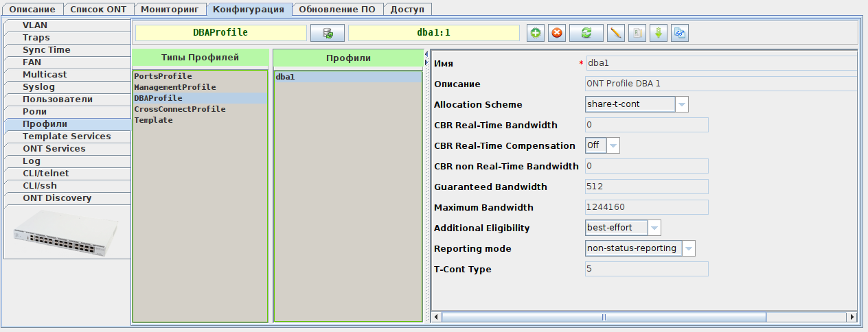Click the Maximum Bandwidth field

click(646, 207)
